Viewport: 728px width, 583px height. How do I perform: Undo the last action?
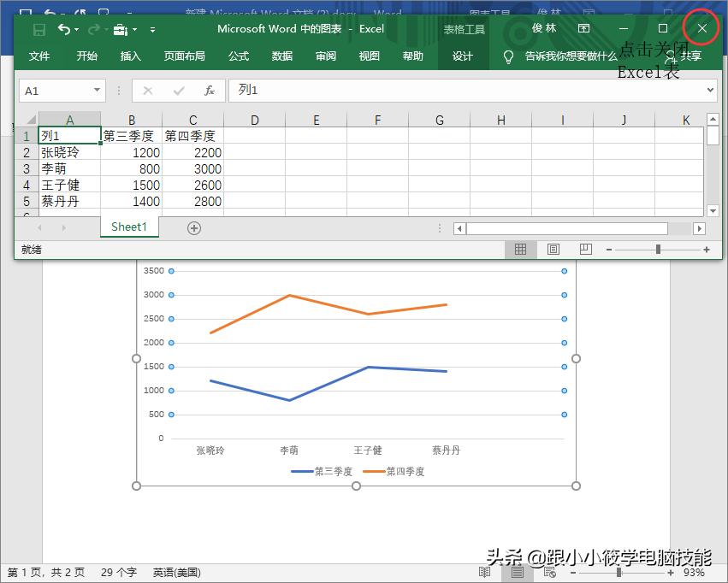(63, 29)
